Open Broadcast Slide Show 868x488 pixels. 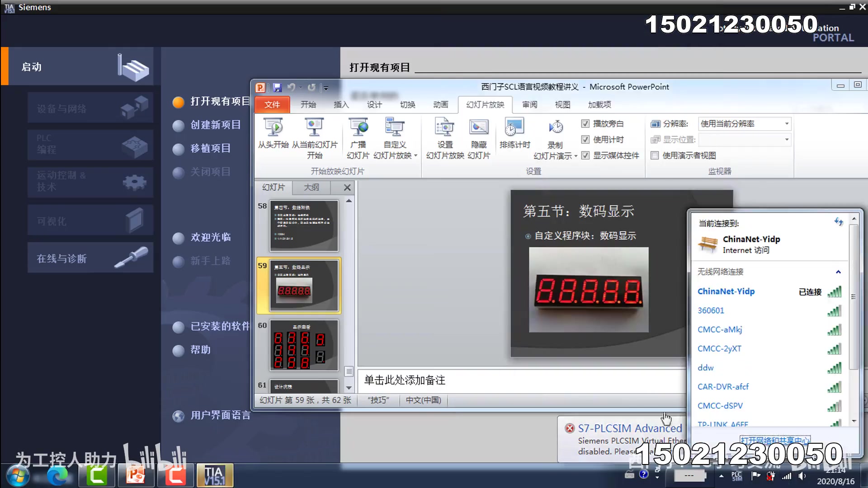[358, 138]
